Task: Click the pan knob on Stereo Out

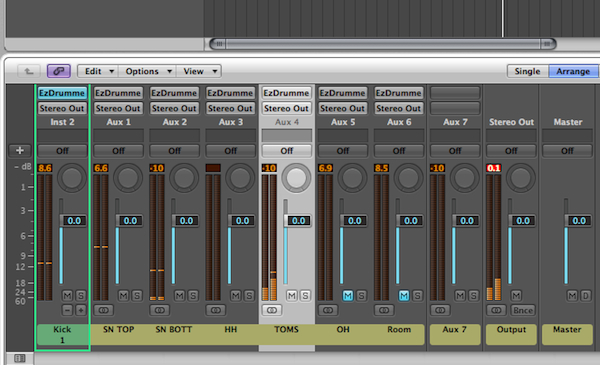Action: (521, 178)
